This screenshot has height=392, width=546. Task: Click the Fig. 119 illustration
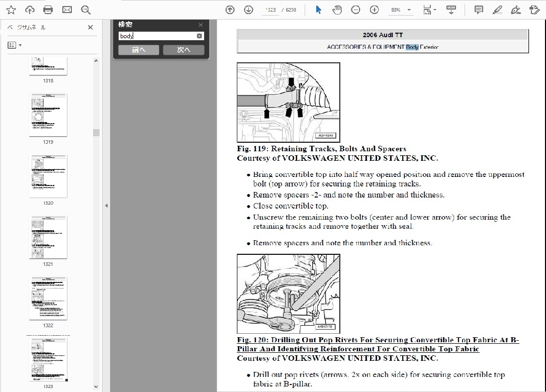point(288,103)
